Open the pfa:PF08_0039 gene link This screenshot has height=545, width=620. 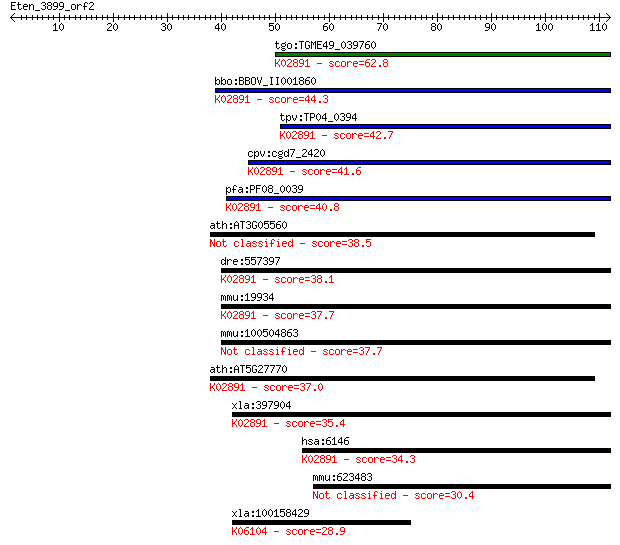[x=265, y=189]
